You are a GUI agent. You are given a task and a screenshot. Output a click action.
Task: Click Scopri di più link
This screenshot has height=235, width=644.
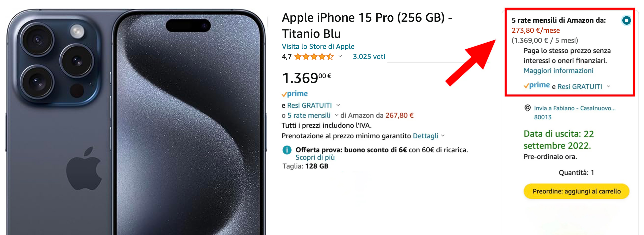coord(315,157)
